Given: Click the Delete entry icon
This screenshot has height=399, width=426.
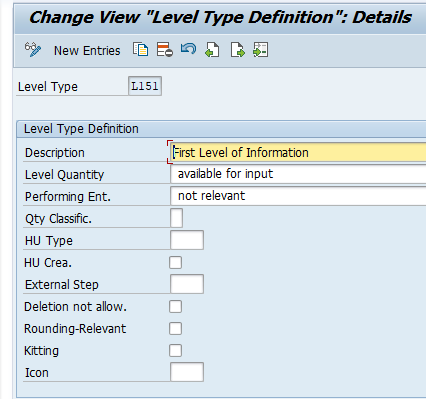Looking at the screenshot, I should (165, 50).
